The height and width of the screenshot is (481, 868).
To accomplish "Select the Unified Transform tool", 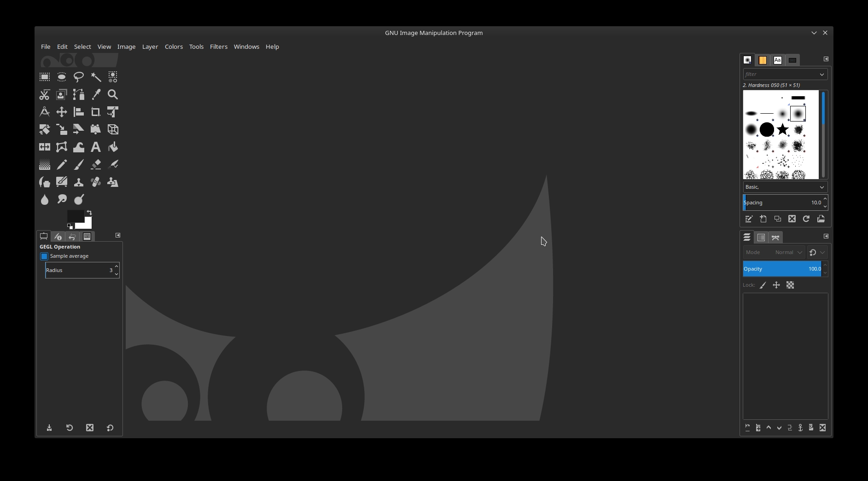I will click(x=113, y=112).
